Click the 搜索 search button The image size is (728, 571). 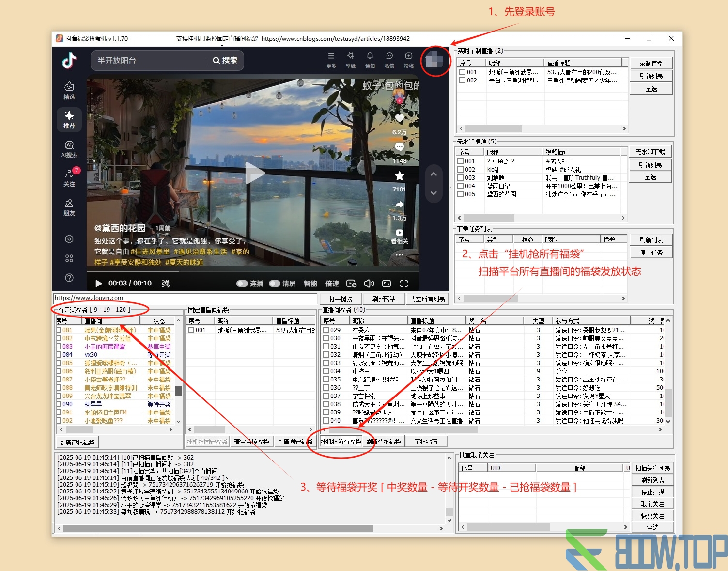pos(225,61)
